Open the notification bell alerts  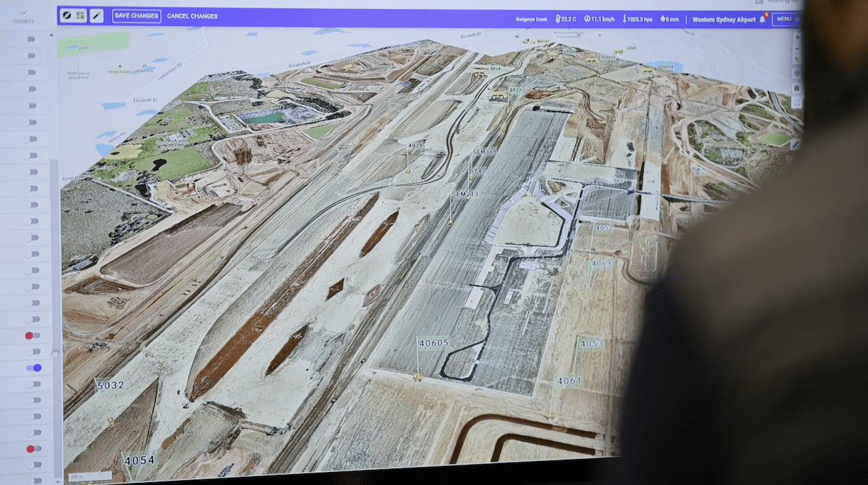tap(763, 19)
